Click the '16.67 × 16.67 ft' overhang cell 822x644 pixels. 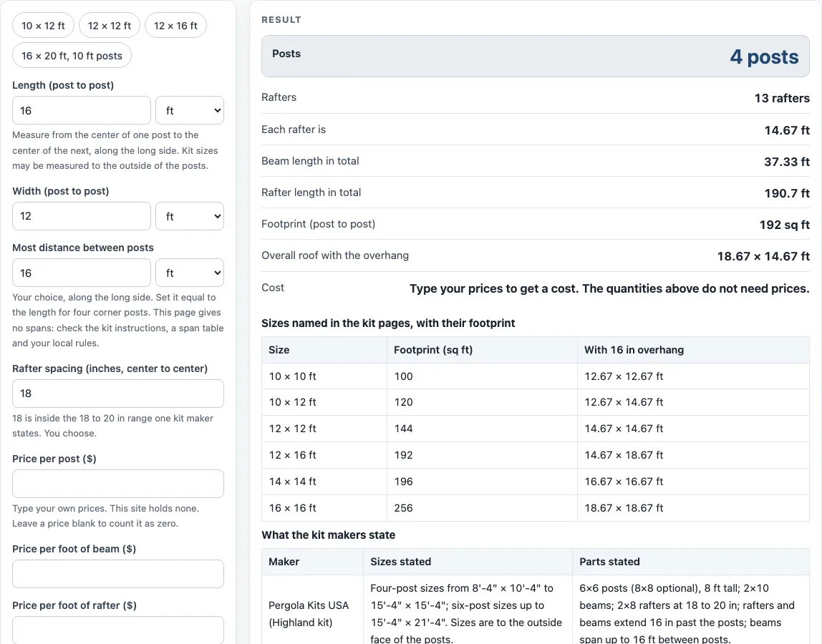click(693, 482)
